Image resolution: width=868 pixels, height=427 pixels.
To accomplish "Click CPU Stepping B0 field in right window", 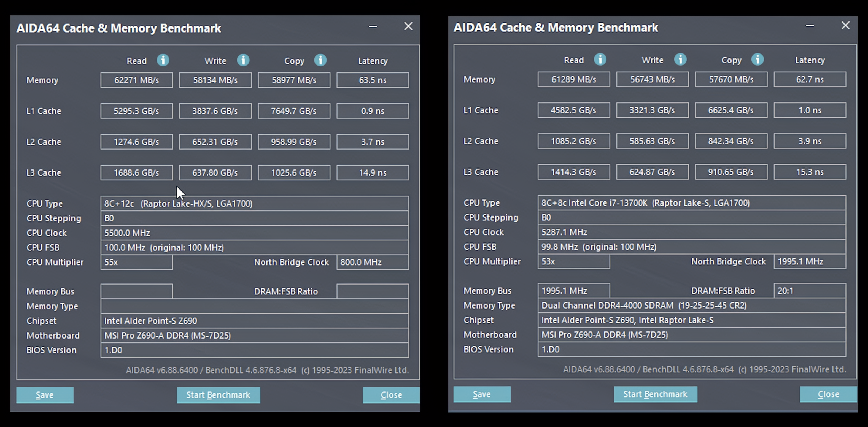I will point(692,218).
